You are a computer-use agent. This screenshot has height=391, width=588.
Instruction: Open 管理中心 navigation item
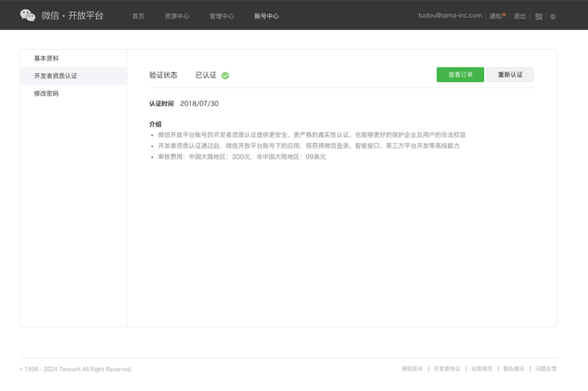[222, 16]
